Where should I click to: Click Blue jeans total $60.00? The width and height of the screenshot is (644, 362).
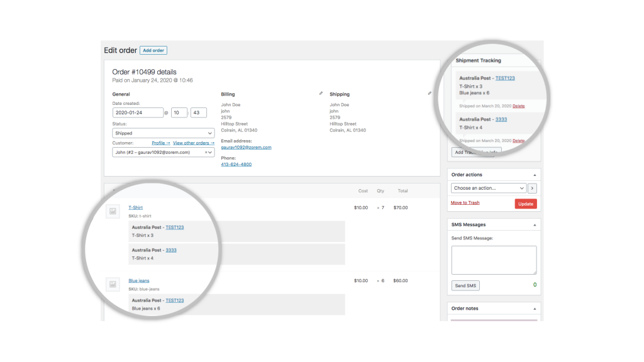(x=401, y=281)
